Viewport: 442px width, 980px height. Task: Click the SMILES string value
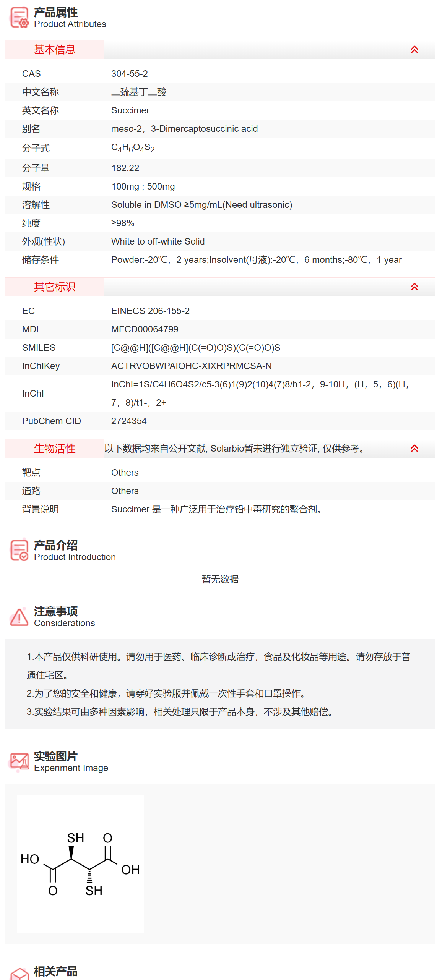(196, 348)
